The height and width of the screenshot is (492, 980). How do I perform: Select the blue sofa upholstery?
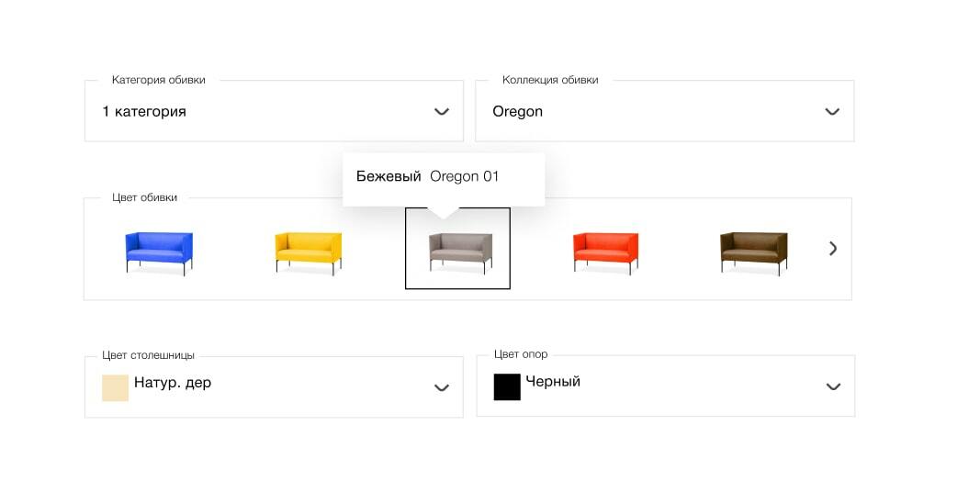159,252
